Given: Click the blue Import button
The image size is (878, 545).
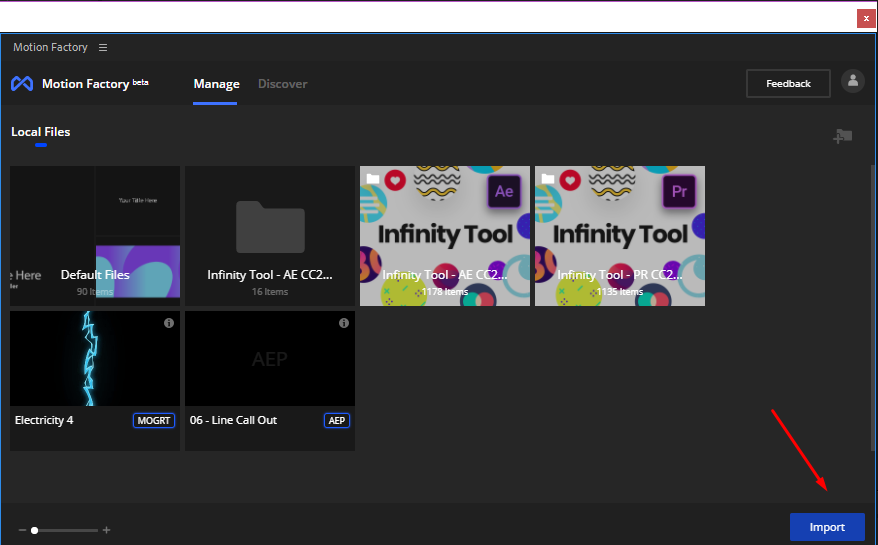Looking at the screenshot, I should (827, 527).
